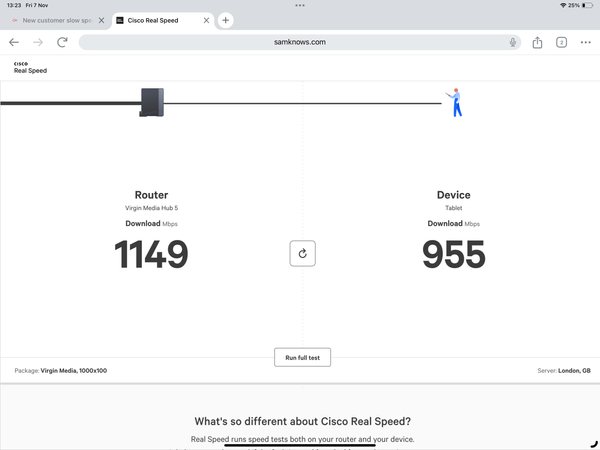This screenshot has width=600, height=450.
Task: Click the Cisco Real Speed logo
Action: click(x=30, y=67)
